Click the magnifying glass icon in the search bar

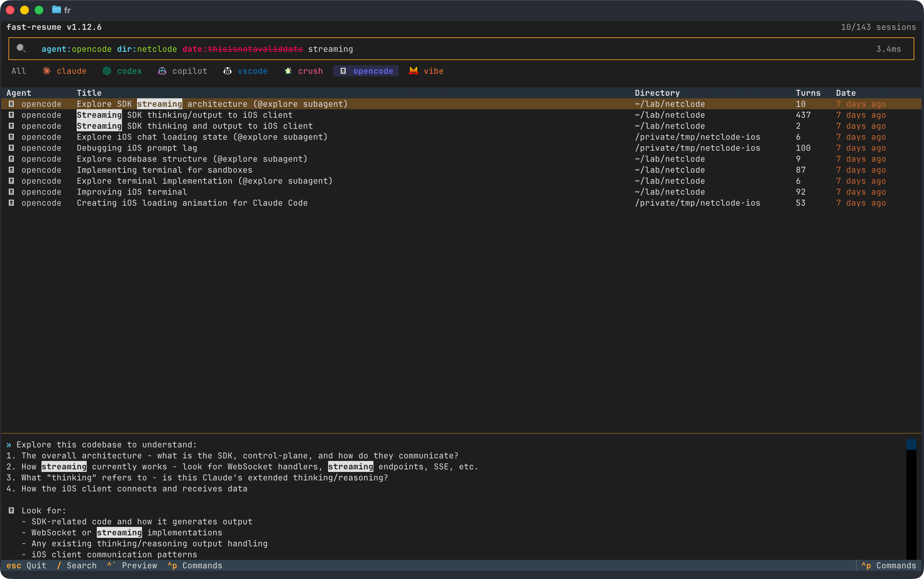(21, 49)
